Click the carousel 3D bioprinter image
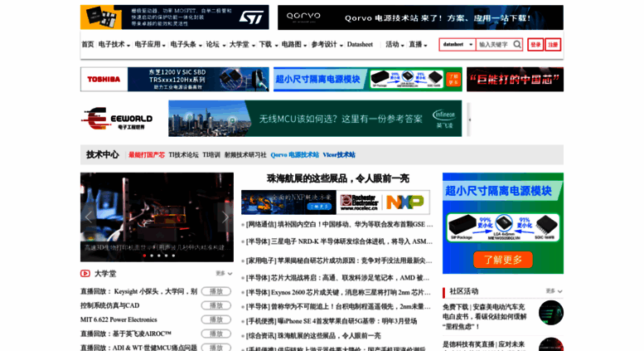Image resolution: width=644 pixels, height=351 pixels. [157, 217]
